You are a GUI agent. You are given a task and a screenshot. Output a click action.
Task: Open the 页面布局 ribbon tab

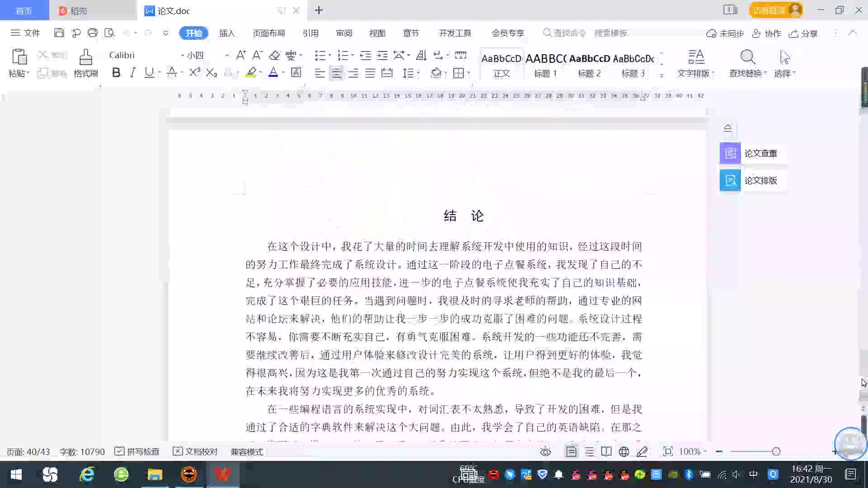(x=269, y=33)
